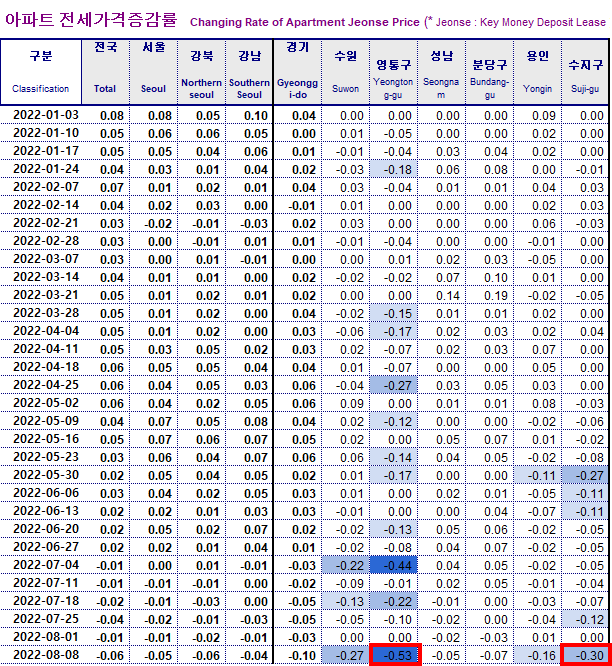Select Suji-gu -0.08 in 2022-05-23 row
The height and width of the screenshot is (666, 612).
tap(585, 457)
